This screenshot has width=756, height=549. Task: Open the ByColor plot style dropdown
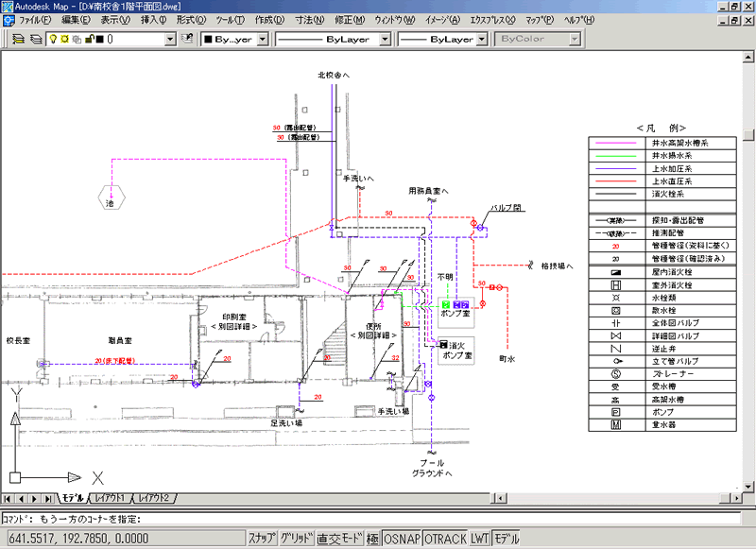coord(575,39)
